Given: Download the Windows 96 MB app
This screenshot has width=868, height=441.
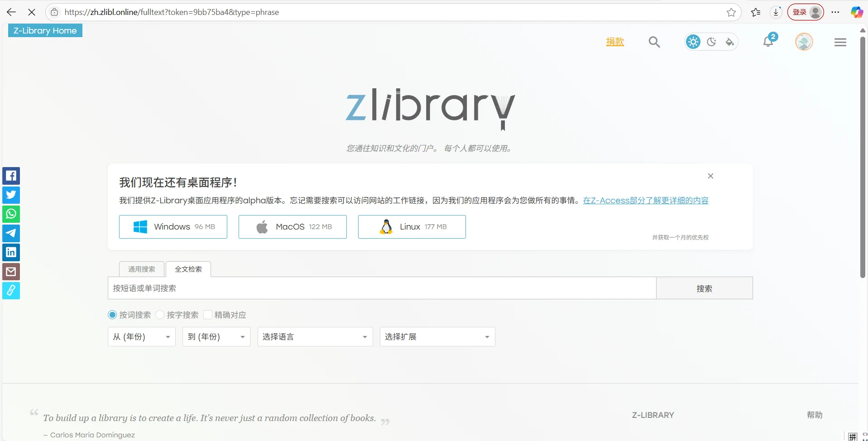Looking at the screenshot, I should click(173, 227).
